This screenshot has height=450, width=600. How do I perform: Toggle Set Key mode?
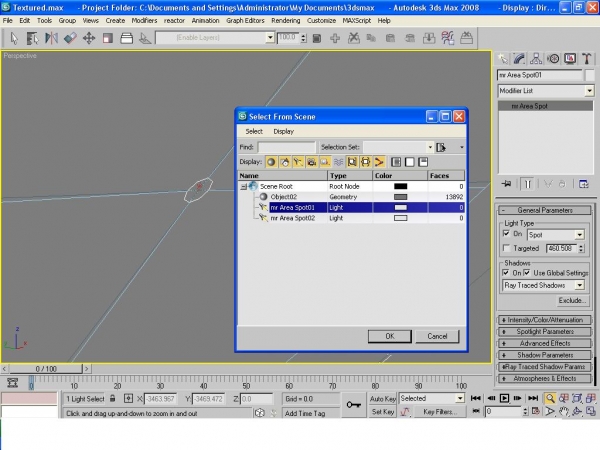[382, 412]
